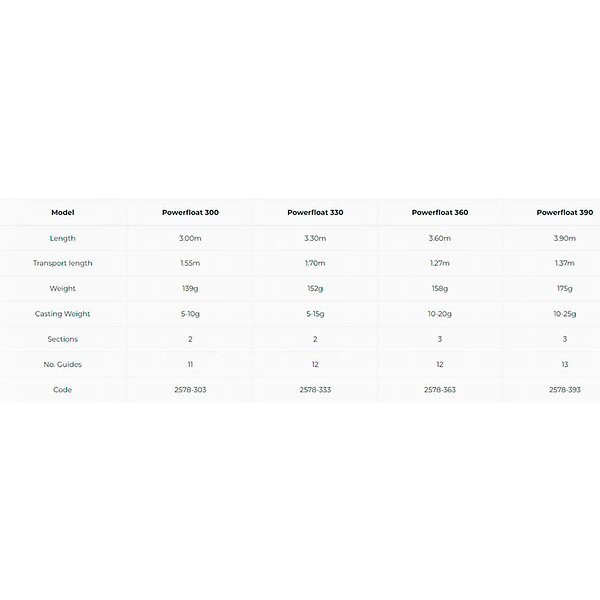This screenshot has height=600, width=600.
Task: Click the Length row label
Action: 63,238
